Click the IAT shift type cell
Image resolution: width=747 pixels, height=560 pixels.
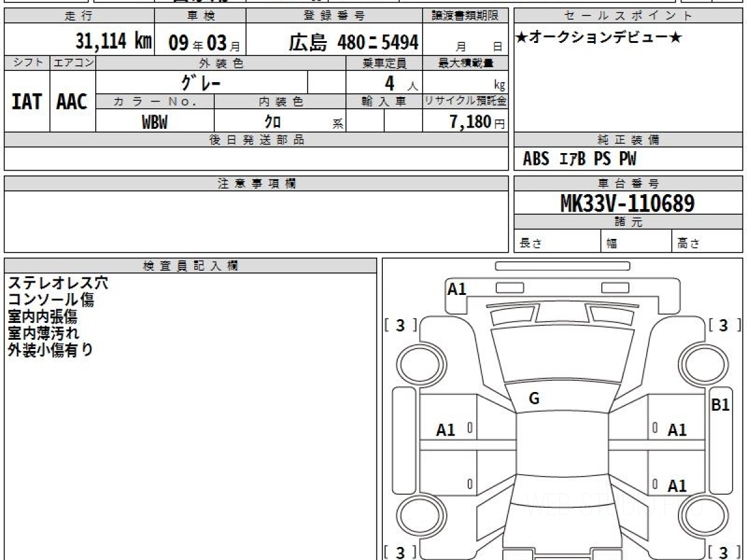[27, 101]
